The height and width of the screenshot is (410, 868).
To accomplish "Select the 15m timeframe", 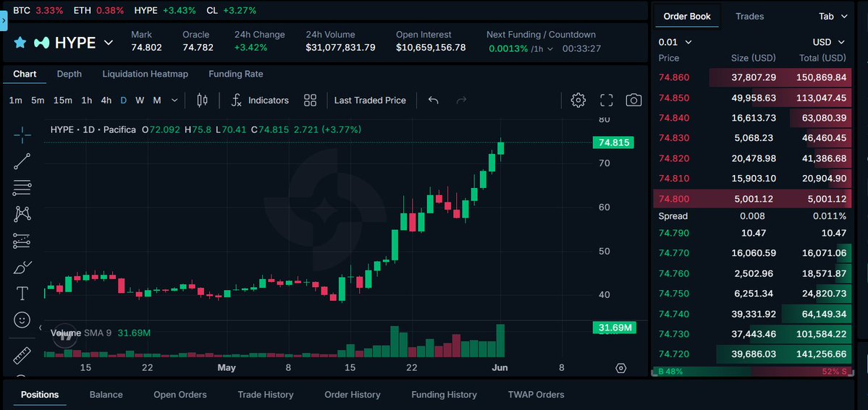I will click(x=62, y=100).
